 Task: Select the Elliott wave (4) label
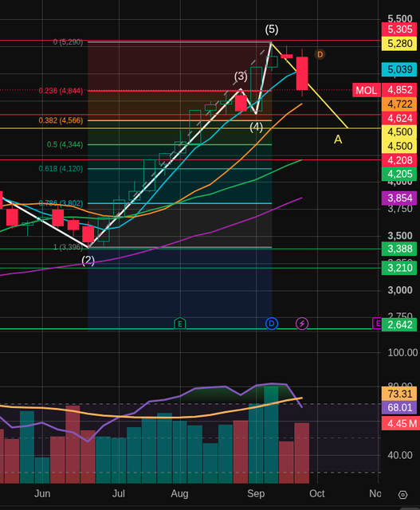point(256,127)
